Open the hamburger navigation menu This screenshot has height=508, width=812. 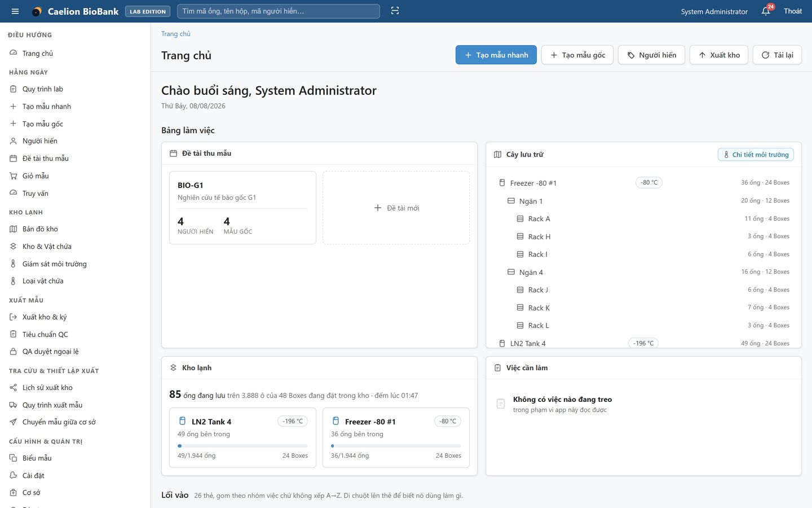click(x=15, y=11)
